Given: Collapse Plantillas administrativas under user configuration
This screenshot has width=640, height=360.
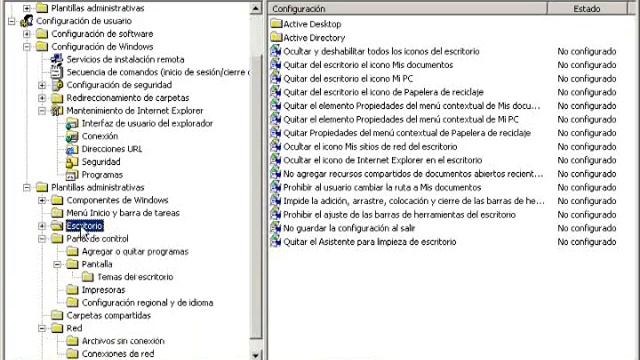Looking at the screenshot, I should 27,187.
